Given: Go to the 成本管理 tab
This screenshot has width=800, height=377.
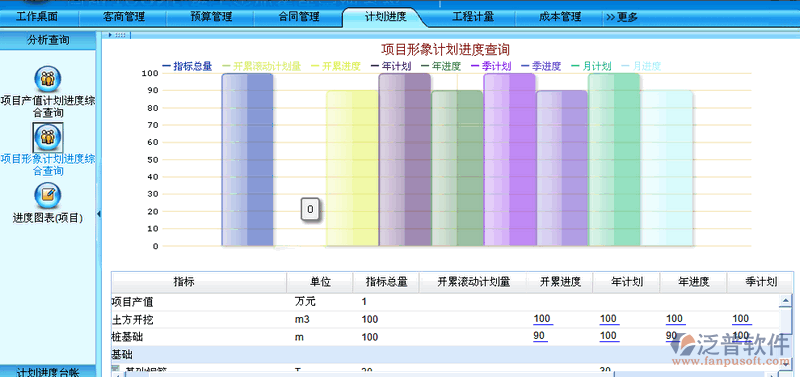Looking at the screenshot, I should 560,17.
